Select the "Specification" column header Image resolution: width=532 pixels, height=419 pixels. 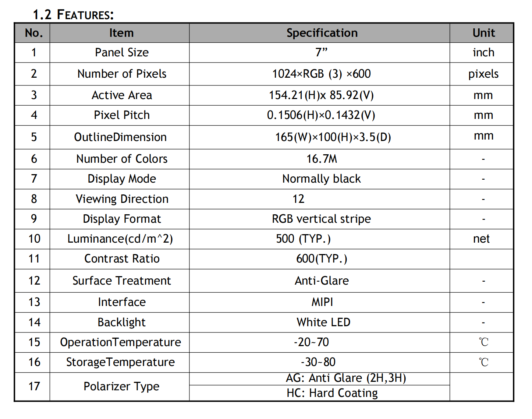322,33
